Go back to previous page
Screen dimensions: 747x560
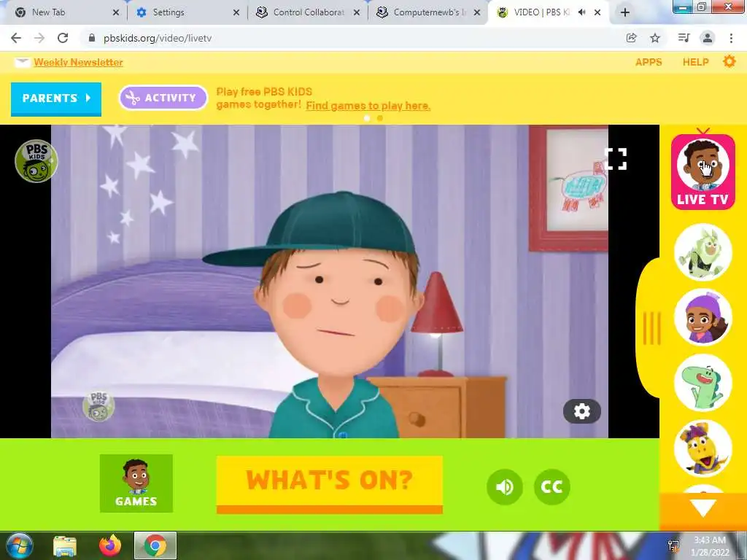(16, 38)
